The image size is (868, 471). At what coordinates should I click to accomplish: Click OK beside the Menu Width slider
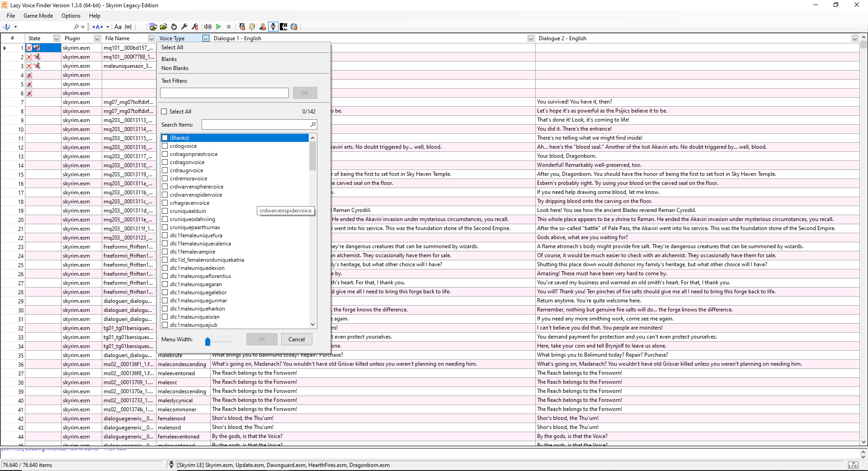point(262,339)
